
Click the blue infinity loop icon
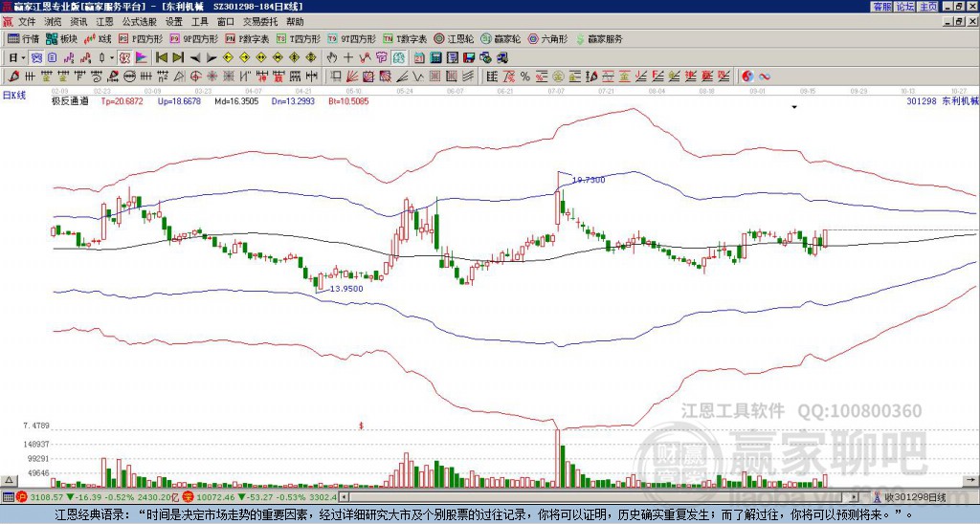pos(765,76)
